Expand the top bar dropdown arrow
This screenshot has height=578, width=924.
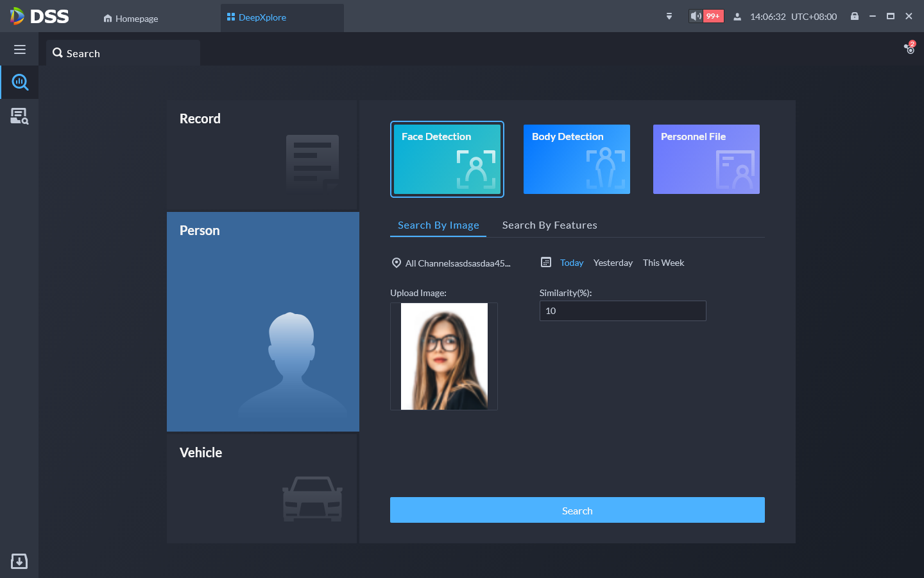pyautogui.click(x=669, y=17)
